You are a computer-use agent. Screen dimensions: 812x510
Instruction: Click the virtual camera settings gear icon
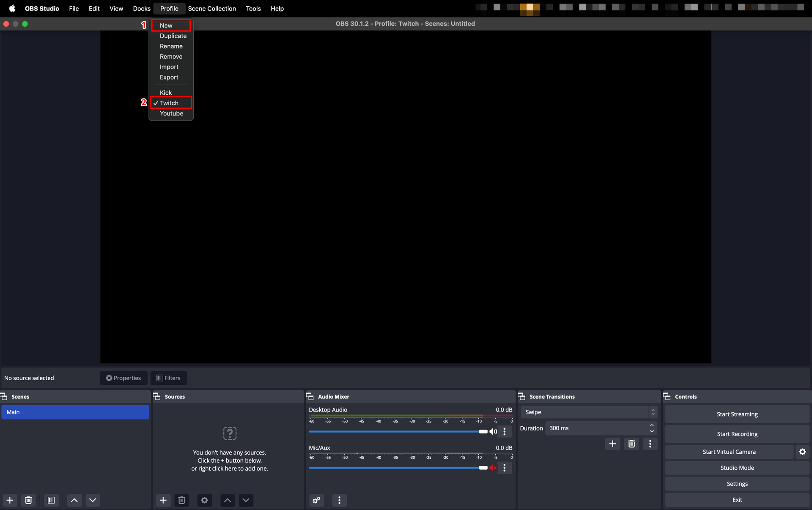point(802,452)
